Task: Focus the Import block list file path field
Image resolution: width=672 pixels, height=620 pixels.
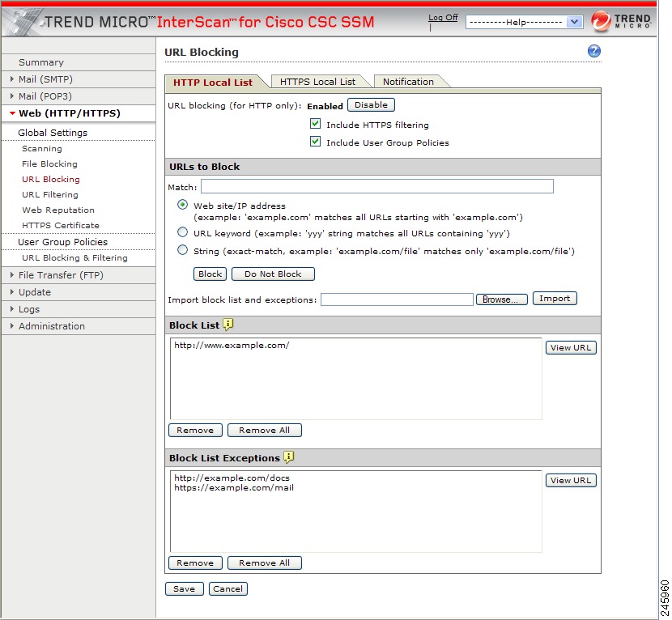Action: point(397,299)
